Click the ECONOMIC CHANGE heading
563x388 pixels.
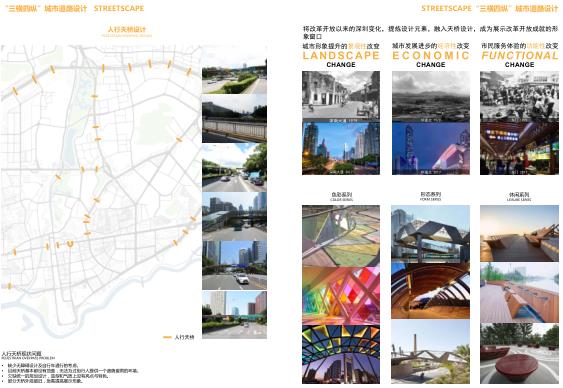pos(431,60)
